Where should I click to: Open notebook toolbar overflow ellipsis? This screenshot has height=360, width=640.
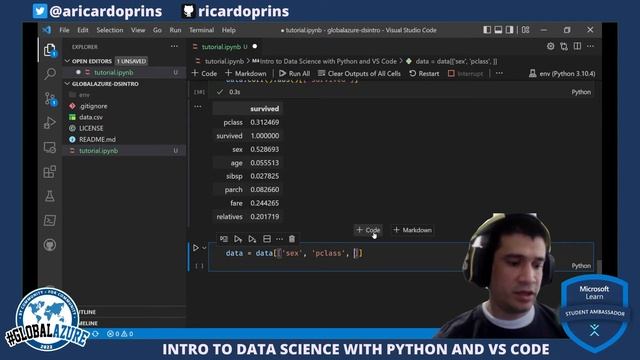(x=499, y=73)
